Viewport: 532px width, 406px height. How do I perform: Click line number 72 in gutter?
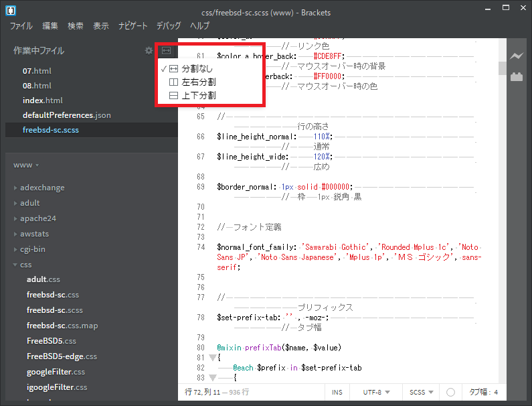tap(201, 227)
